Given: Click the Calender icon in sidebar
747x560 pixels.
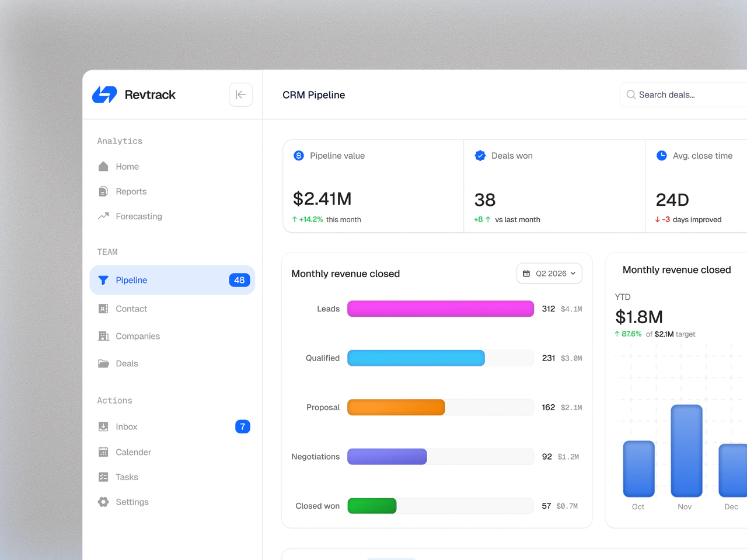Looking at the screenshot, I should pos(103,452).
